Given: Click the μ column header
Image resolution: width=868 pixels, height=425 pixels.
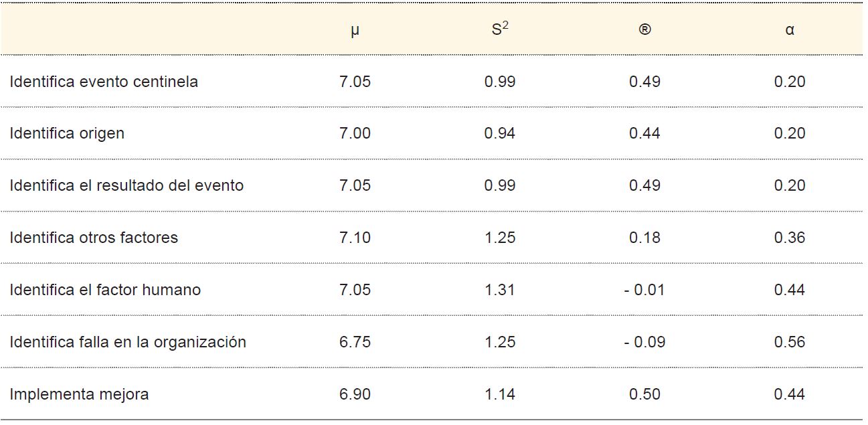Looking at the screenshot, I should point(355,30).
